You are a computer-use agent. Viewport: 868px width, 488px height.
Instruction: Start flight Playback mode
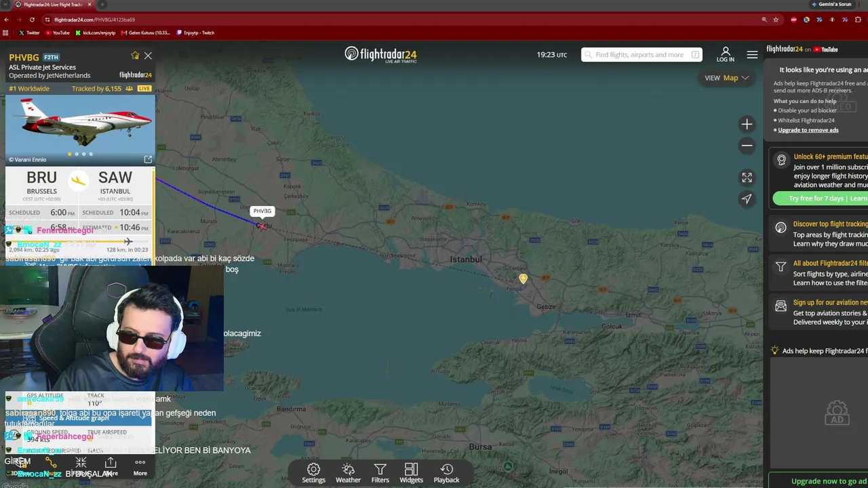coord(446,473)
